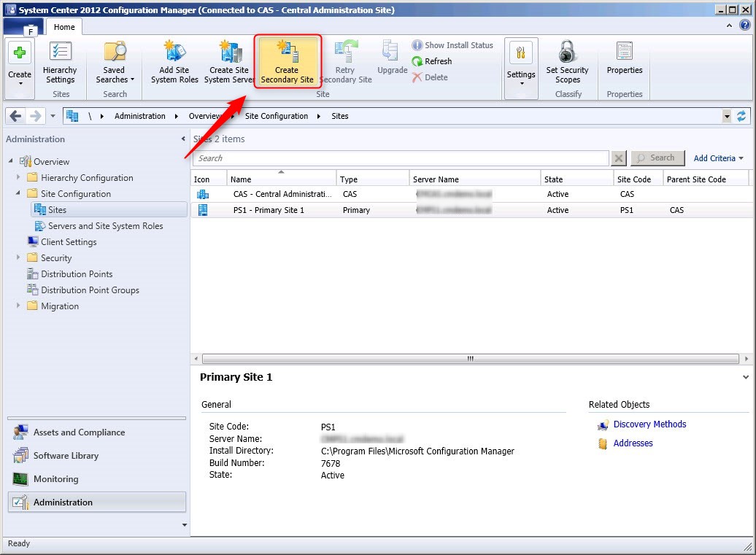The width and height of the screenshot is (756, 555).
Task: Expand the Migration folder
Action: (18, 305)
